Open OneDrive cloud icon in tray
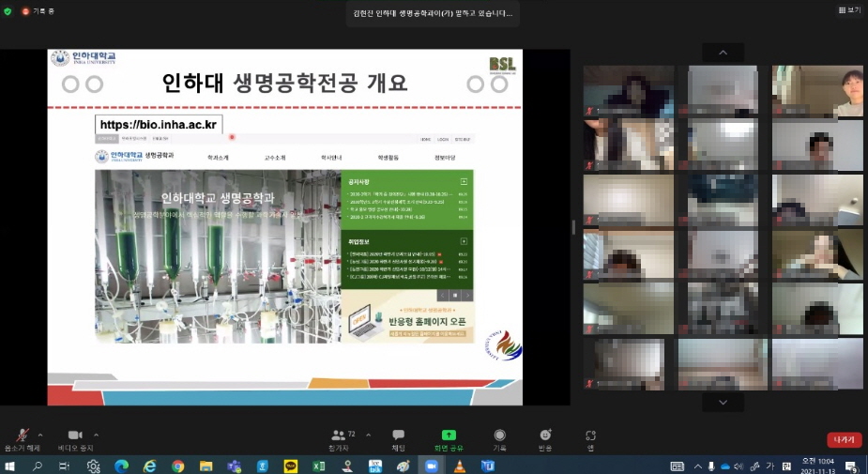 click(x=725, y=466)
